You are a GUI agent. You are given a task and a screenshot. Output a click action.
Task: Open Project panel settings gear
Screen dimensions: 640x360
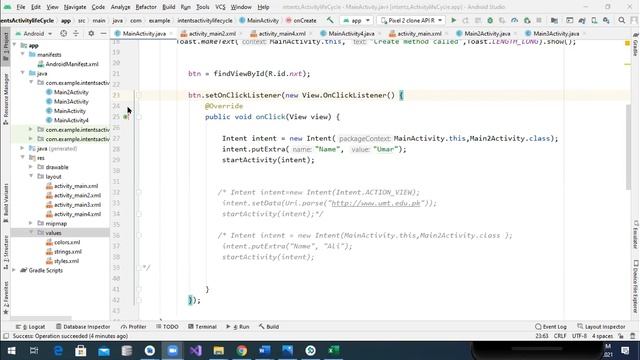tap(91, 33)
